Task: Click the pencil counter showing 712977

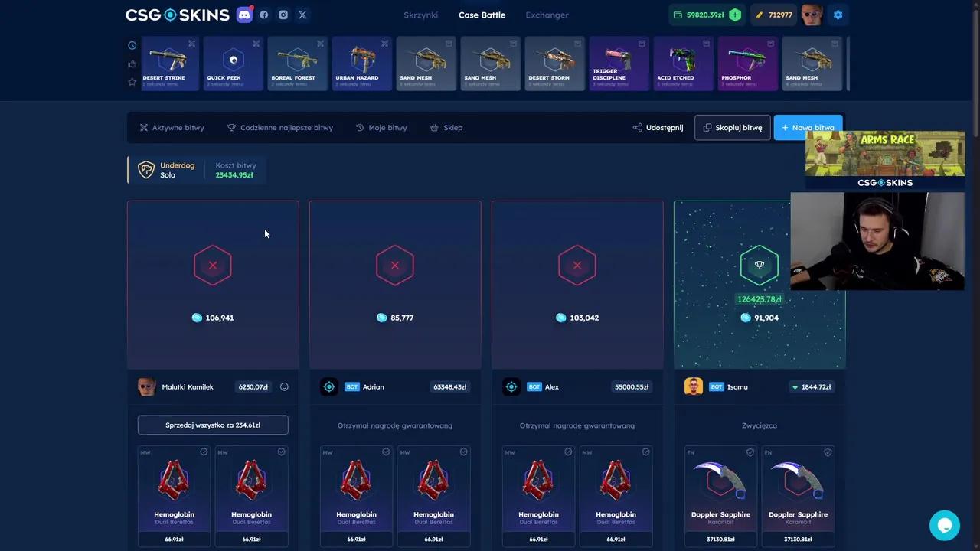Action: (x=773, y=15)
